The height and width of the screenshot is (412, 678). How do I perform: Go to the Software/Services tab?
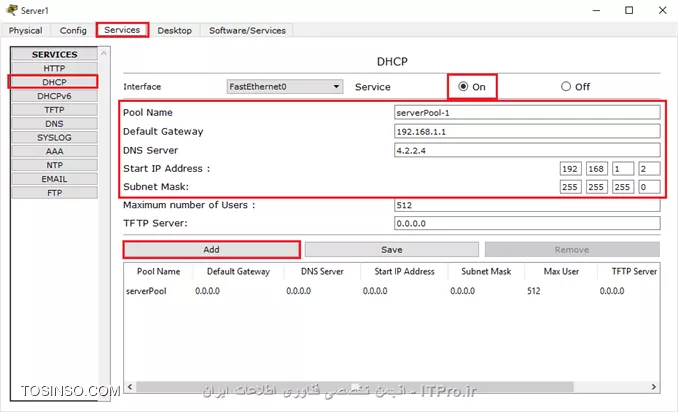coord(247,31)
